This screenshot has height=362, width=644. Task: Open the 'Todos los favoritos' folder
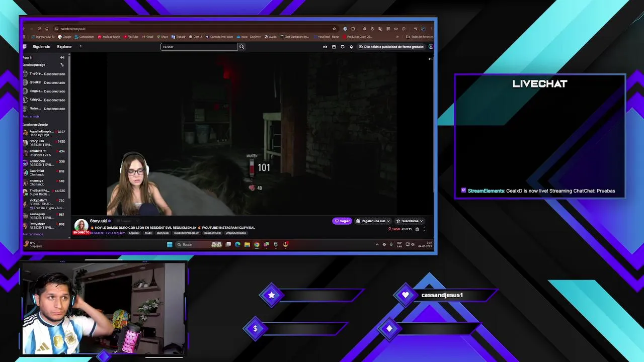420,37
